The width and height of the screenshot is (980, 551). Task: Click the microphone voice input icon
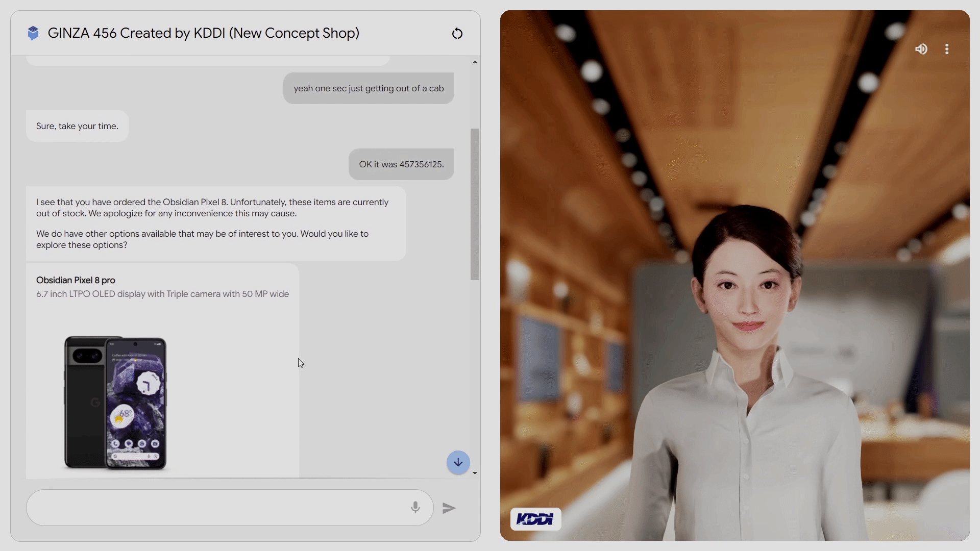point(415,508)
